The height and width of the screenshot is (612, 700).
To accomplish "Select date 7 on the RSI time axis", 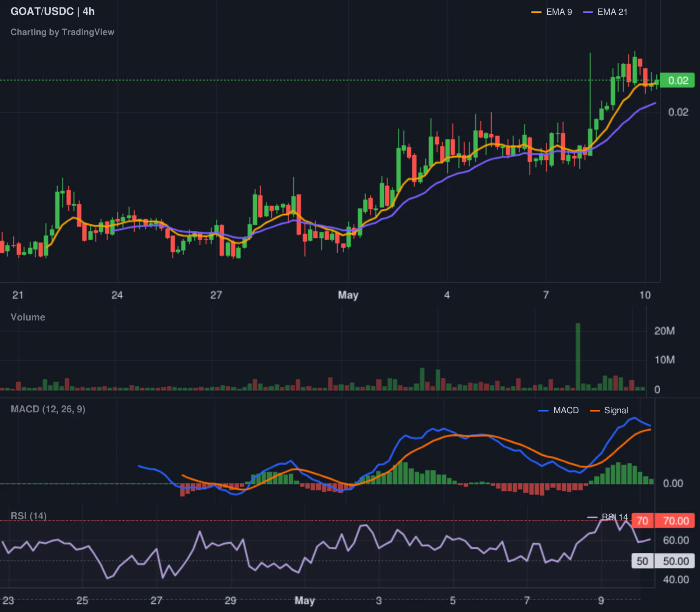I will (x=527, y=601).
